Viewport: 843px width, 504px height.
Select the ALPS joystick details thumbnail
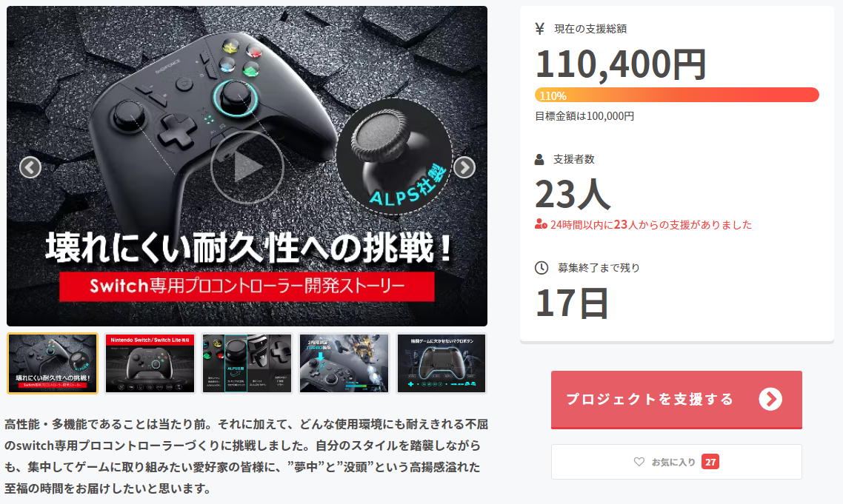point(247,363)
